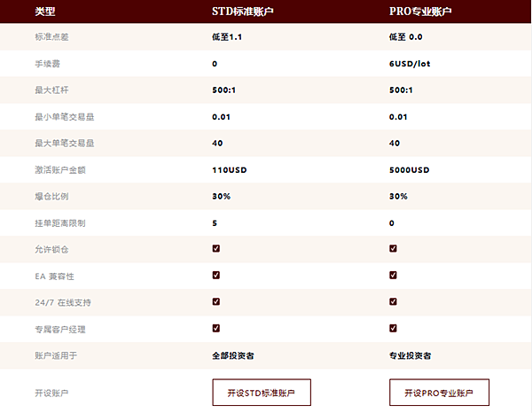Click the 最大杠杆 row label

[x=51, y=90]
